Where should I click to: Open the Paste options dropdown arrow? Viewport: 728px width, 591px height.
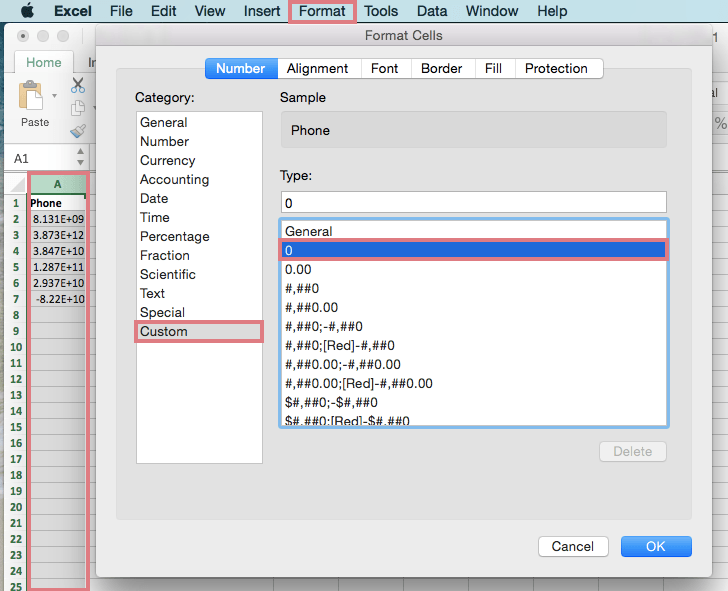[54, 96]
